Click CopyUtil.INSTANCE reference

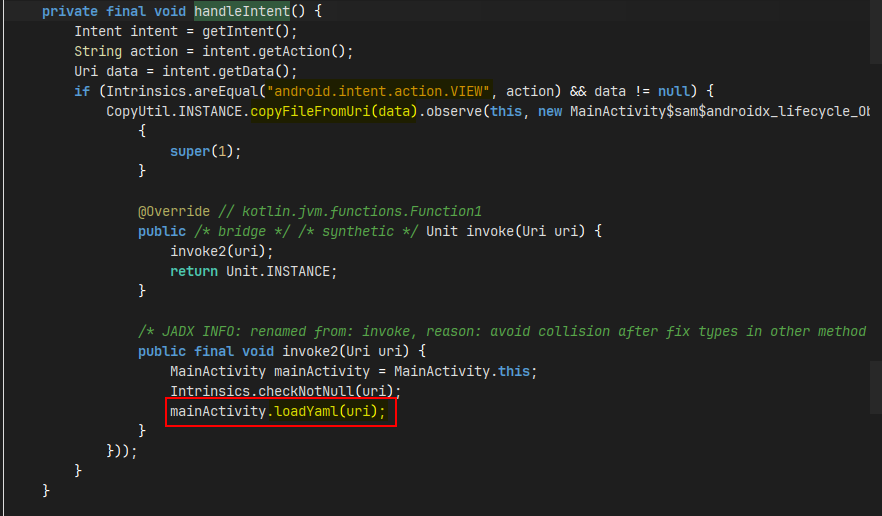pyautogui.click(x=174, y=111)
